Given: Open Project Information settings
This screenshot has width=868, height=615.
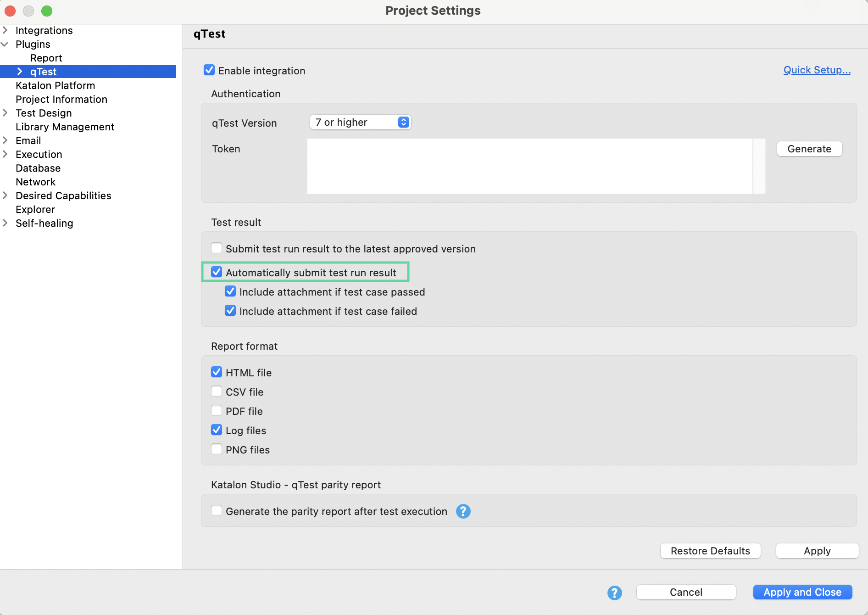Looking at the screenshot, I should pyautogui.click(x=61, y=99).
